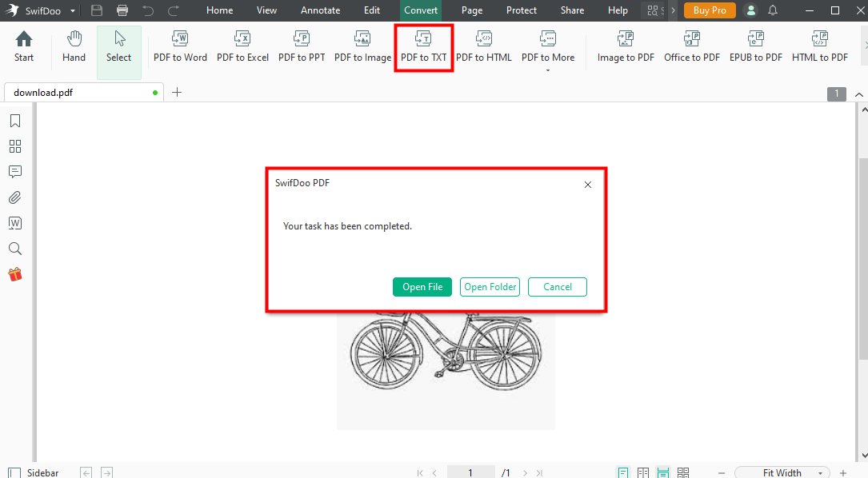Open the Comments sidebar panel
Screen dimensions: 868x478
[15, 172]
